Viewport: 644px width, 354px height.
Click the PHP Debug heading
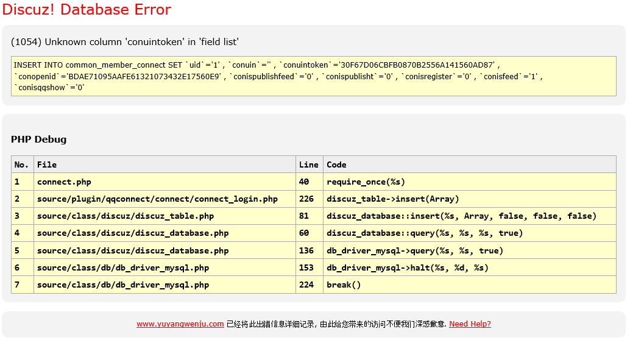click(x=38, y=139)
